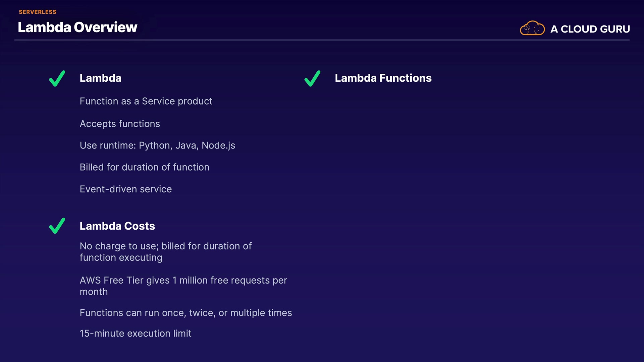The height and width of the screenshot is (362, 644).
Task: Select the bold Lambda section heading
Action: pos(101,78)
